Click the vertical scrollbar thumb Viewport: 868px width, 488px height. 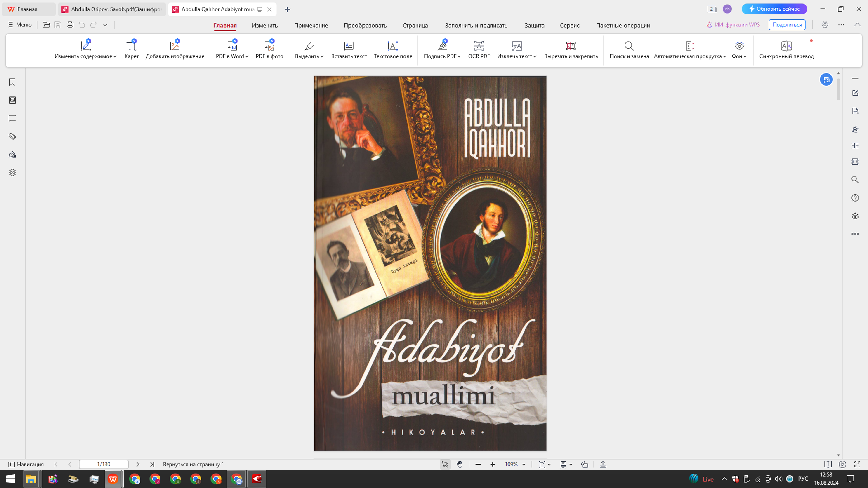point(838,89)
